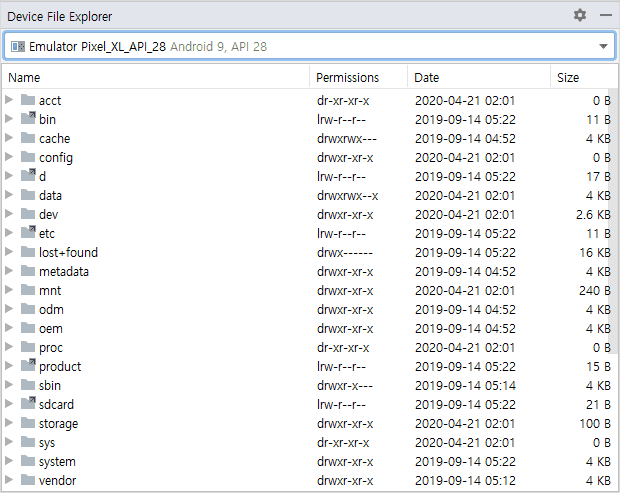Expand the config folder
Image resolution: width=620 pixels, height=493 pixels.
9,157
